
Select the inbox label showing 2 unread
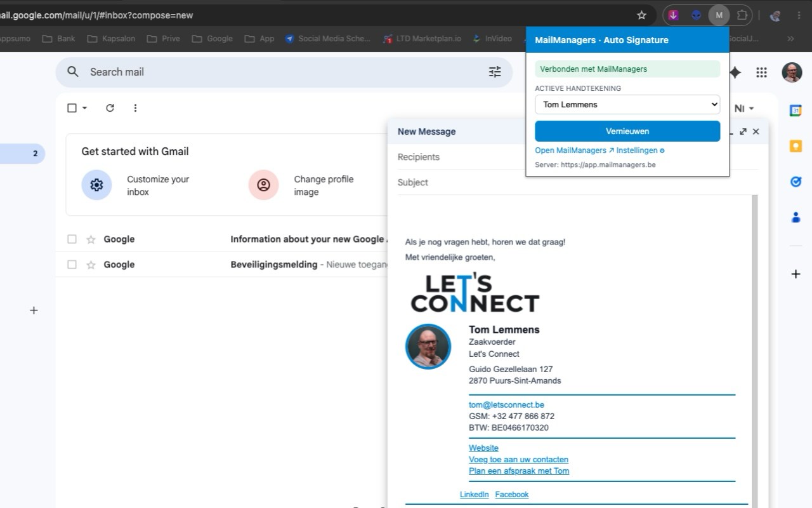coord(22,153)
